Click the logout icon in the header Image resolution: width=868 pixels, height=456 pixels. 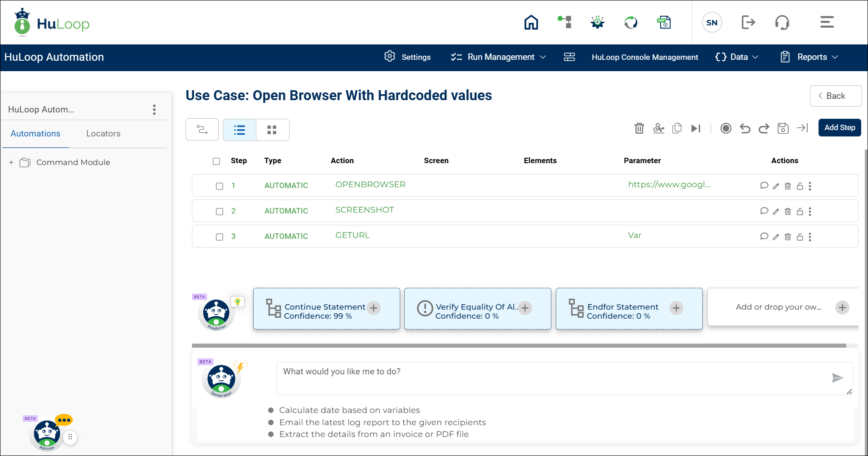pos(748,22)
